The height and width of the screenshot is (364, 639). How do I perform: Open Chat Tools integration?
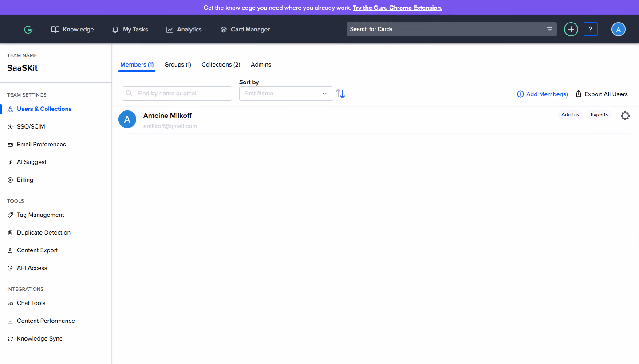pyautogui.click(x=27, y=303)
